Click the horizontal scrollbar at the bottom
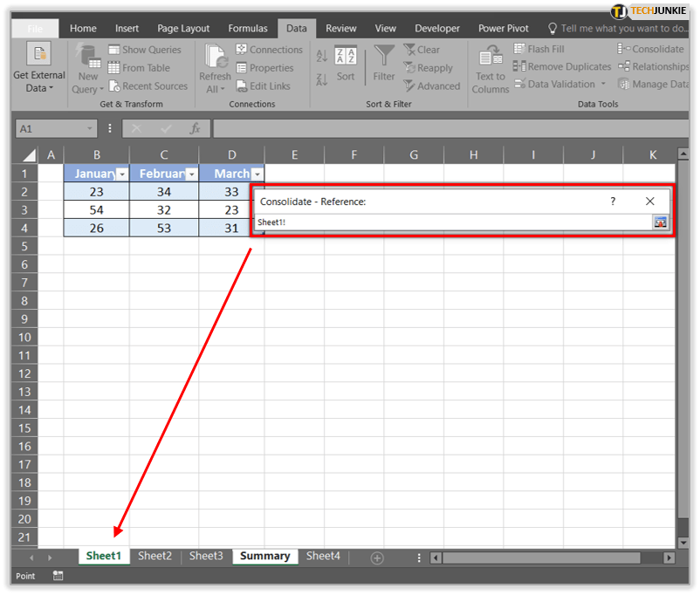Screen dimensions: 700x595 coord(550,557)
